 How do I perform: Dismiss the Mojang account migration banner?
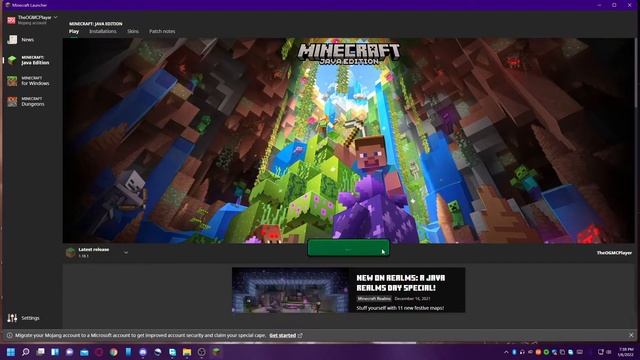pos(631,335)
